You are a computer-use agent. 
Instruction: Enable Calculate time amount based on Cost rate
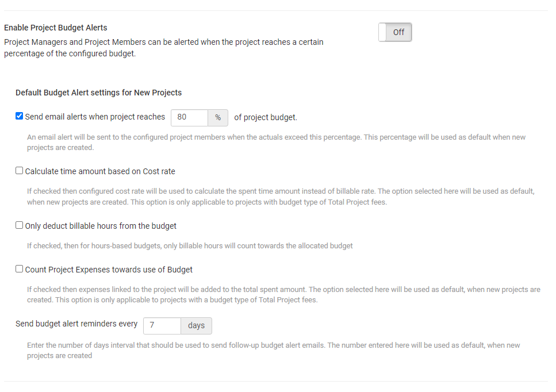coord(20,171)
